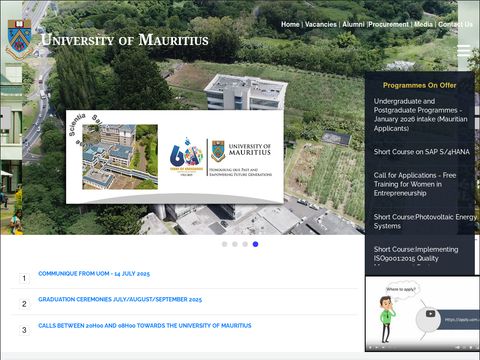The width and height of the screenshot is (480, 360).
Task: Click the number 2 badge beside Graduation Ceremonies
Action: [24, 304]
